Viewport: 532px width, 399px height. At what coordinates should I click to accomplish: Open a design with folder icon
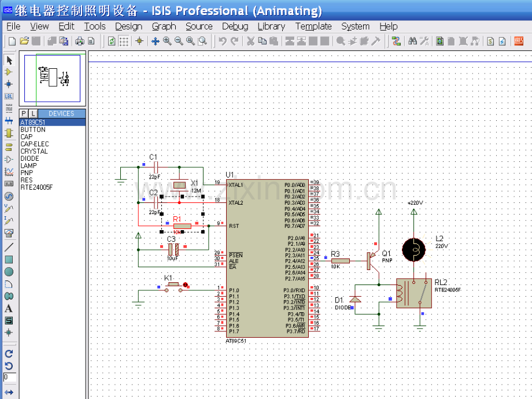[x=24, y=41]
